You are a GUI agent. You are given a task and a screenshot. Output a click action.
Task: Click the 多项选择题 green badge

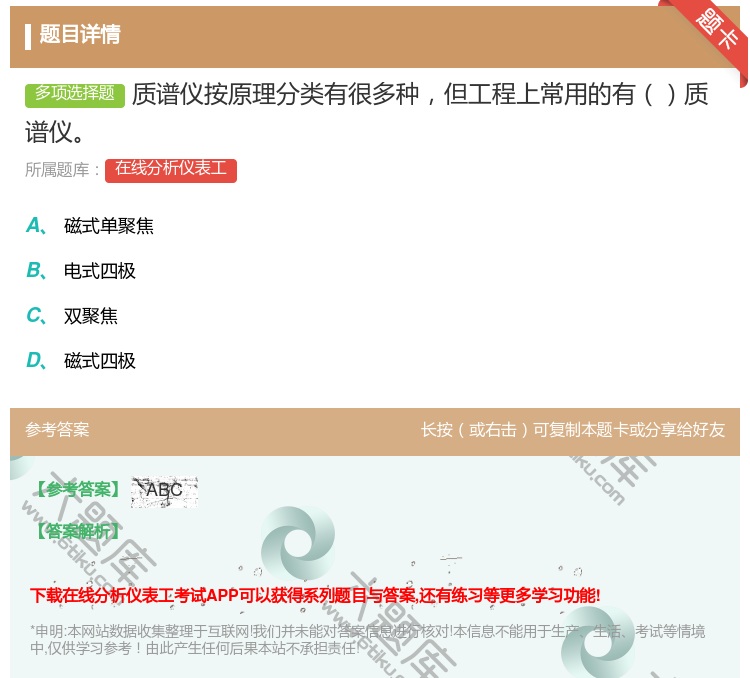click(x=75, y=95)
